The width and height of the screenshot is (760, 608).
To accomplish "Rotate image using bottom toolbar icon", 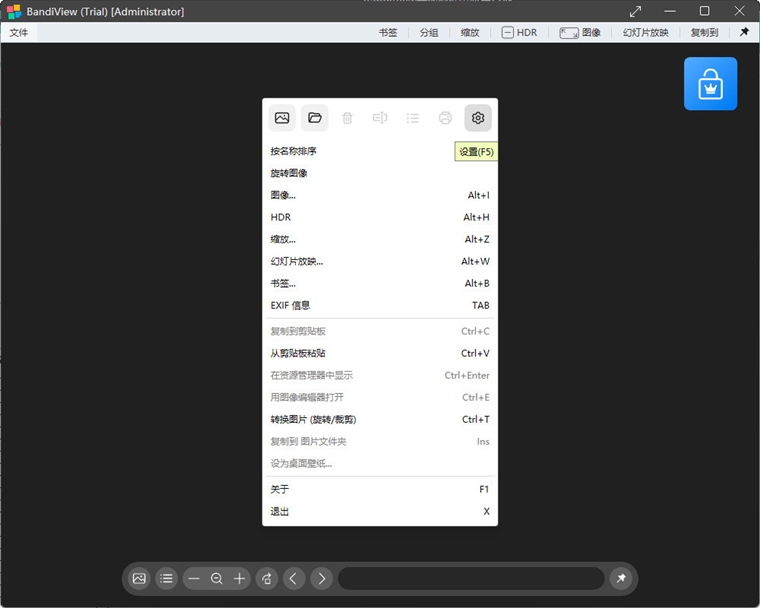I will (x=267, y=578).
